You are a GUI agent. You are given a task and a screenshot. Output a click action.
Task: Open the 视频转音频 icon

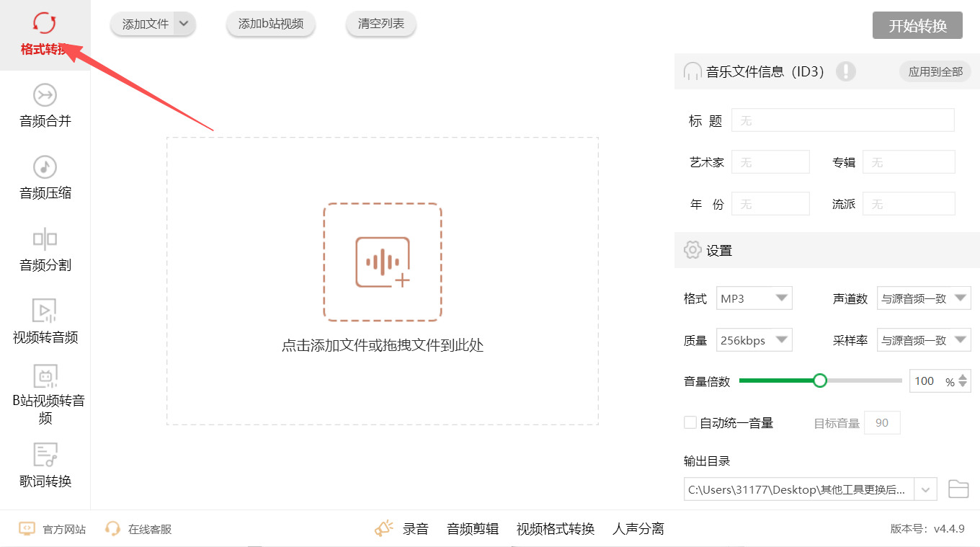(45, 311)
